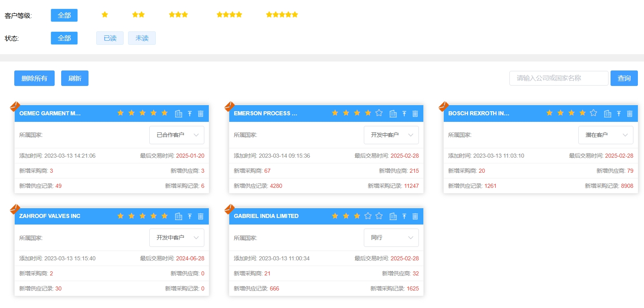Screen dimensions: 644x308
Task: Click the envelope badge on EMERSON PROCESS card
Action: (230, 107)
